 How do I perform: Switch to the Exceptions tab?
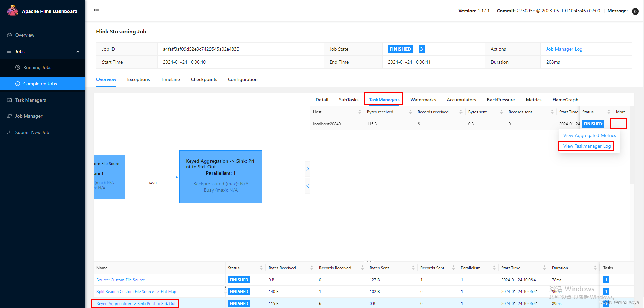138,79
